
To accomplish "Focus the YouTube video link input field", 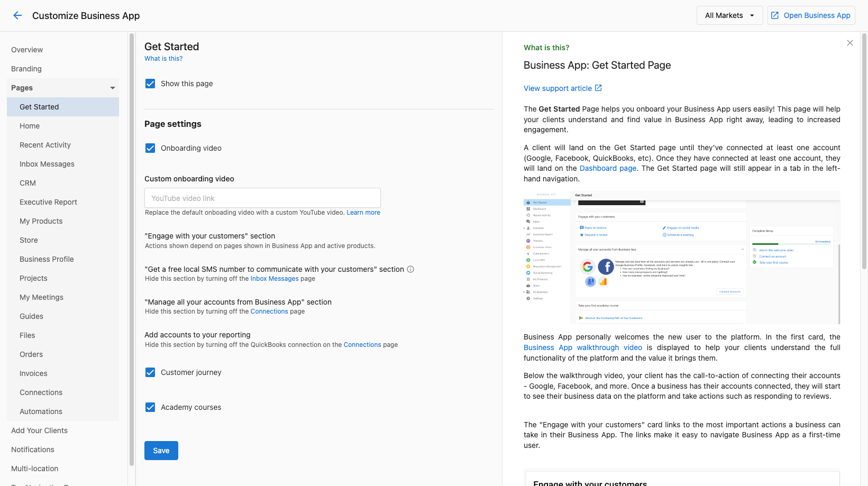I will [x=262, y=198].
